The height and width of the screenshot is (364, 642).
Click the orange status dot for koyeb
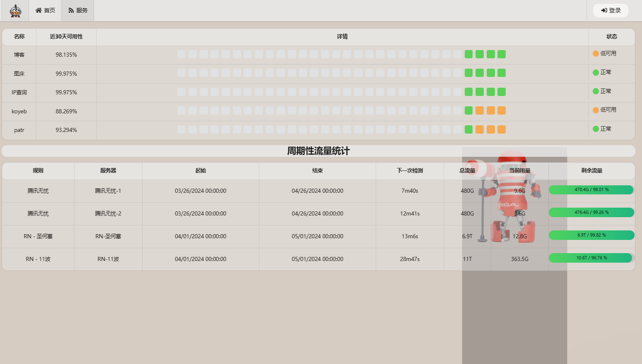pyautogui.click(x=596, y=110)
